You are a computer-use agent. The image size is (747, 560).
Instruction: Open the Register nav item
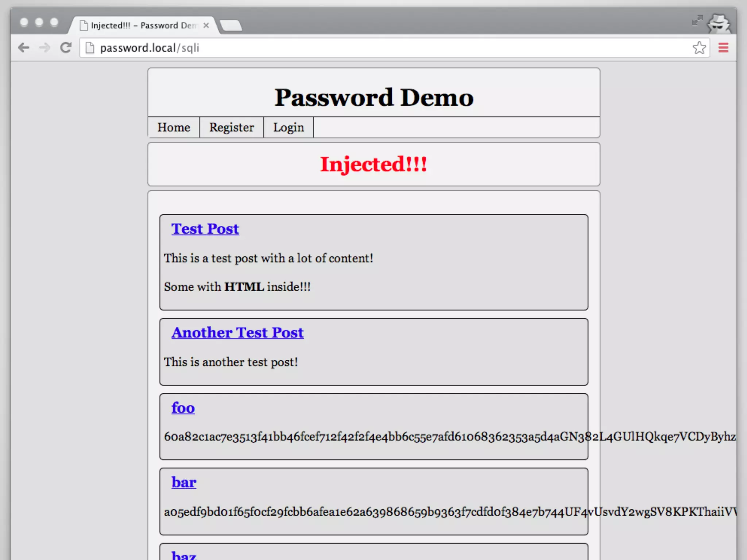pyautogui.click(x=231, y=128)
